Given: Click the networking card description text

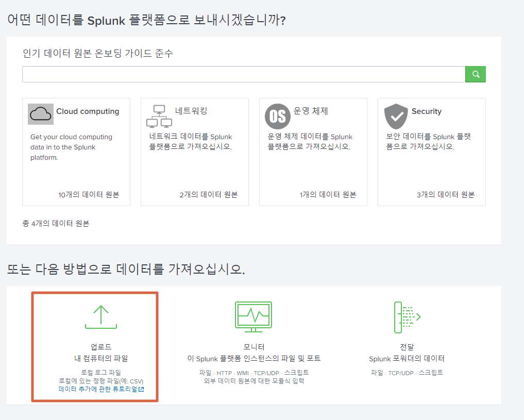Looking at the screenshot, I should [191, 142].
